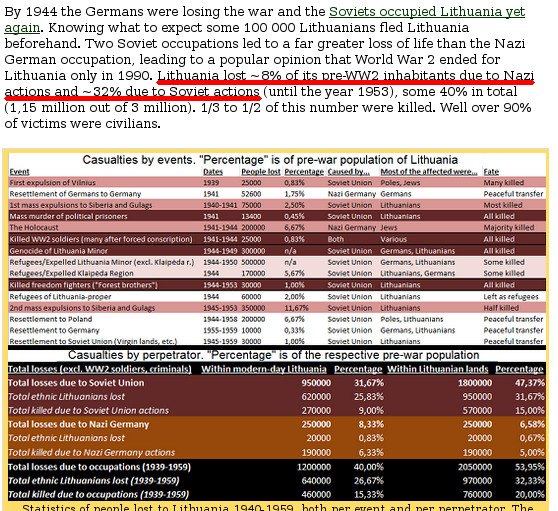
Task: Click 'Total losses due to occupations (1939-1959)'
Action: coord(99,467)
